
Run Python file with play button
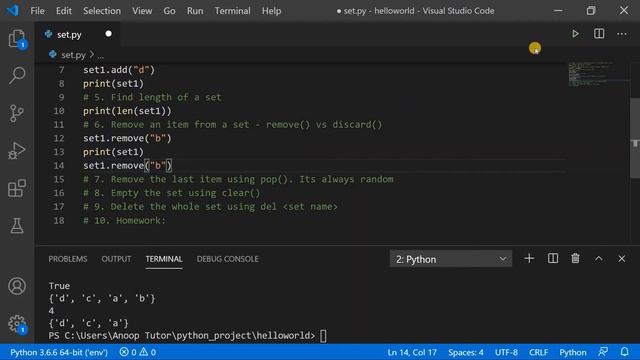tap(575, 34)
